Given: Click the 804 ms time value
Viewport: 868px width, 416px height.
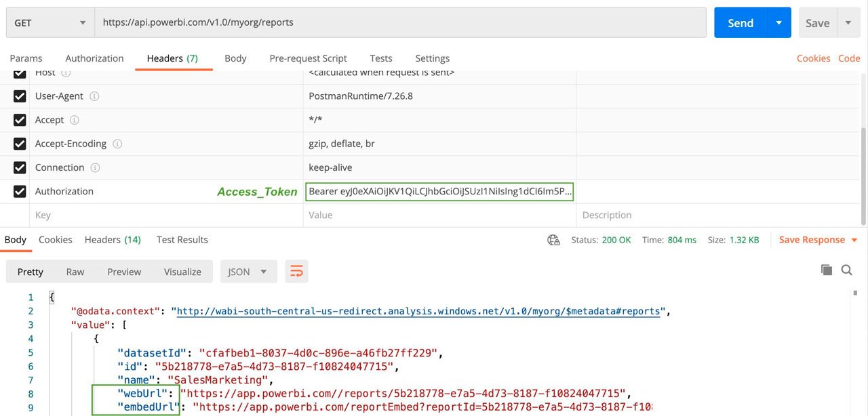Looking at the screenshot, I should 681,240.
